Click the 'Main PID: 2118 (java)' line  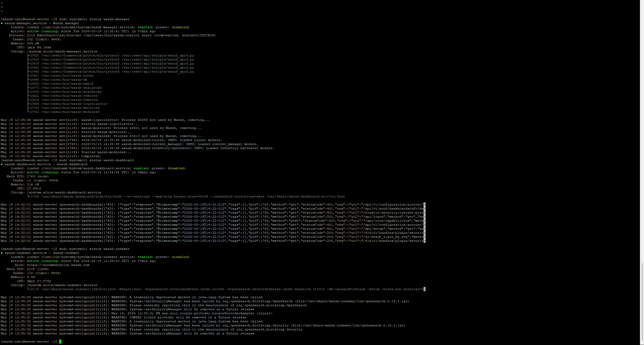pos(28,269)
